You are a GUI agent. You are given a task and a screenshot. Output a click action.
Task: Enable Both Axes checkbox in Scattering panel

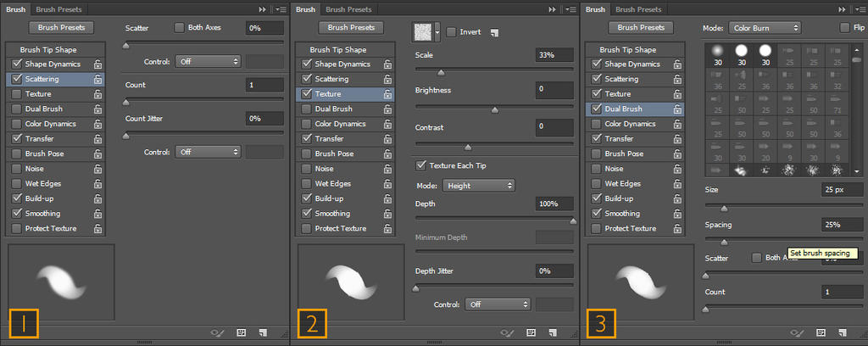point(180,28)
